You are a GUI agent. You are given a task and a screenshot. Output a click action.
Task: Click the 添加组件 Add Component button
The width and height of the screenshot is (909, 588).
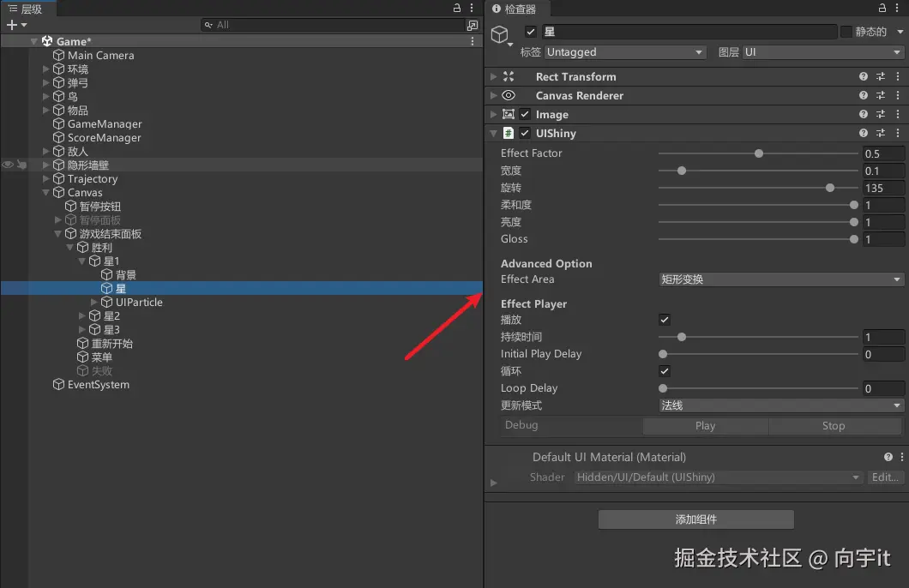695,519
